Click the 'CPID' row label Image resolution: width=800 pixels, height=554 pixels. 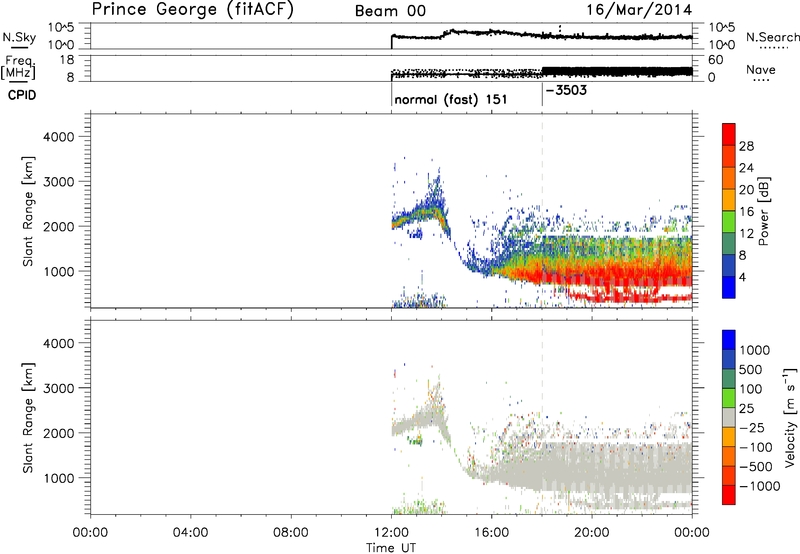[x=22, y=95]
